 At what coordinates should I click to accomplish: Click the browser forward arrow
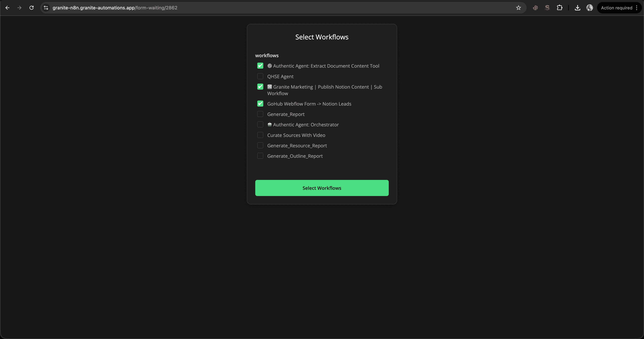coord(19,8)
